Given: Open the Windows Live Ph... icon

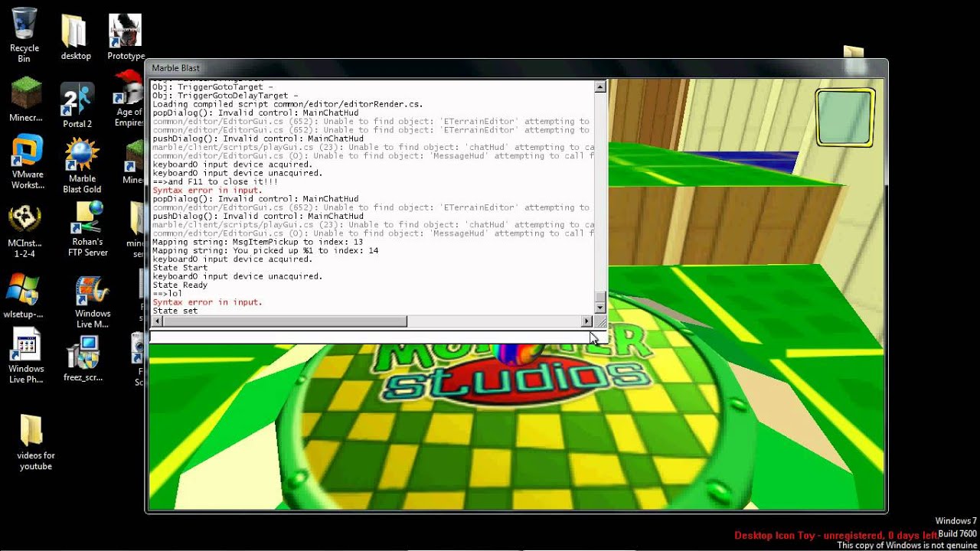Looking at the screenshot, I should pos(25,357).
